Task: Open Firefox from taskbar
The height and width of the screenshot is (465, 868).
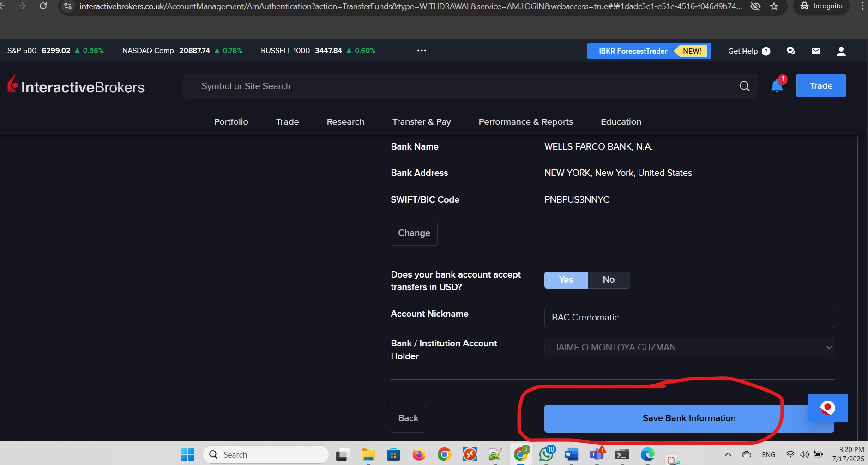Action: pyautogui.click(x=419, y=455)
